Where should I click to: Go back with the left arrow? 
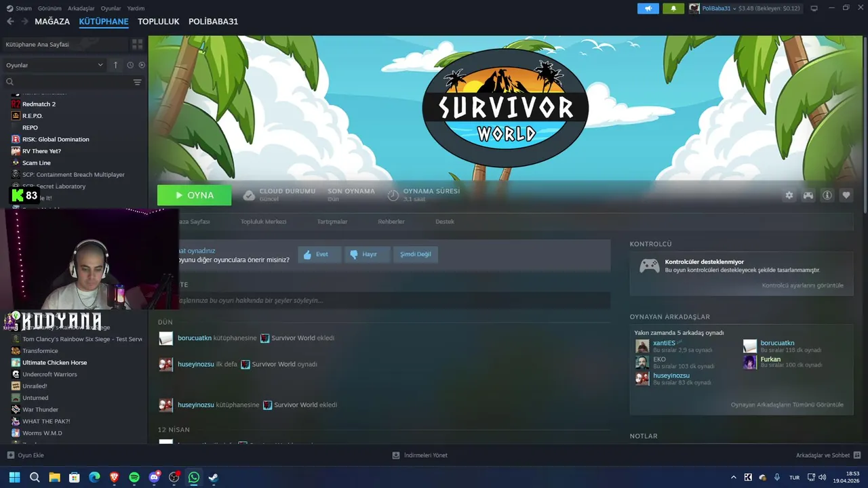(x=10, y=22)
